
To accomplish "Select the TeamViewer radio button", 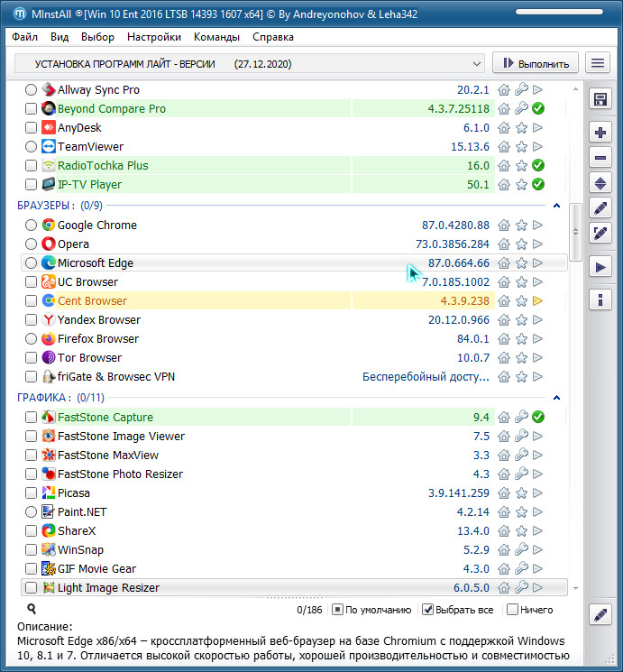I will [x=31, y=146].
